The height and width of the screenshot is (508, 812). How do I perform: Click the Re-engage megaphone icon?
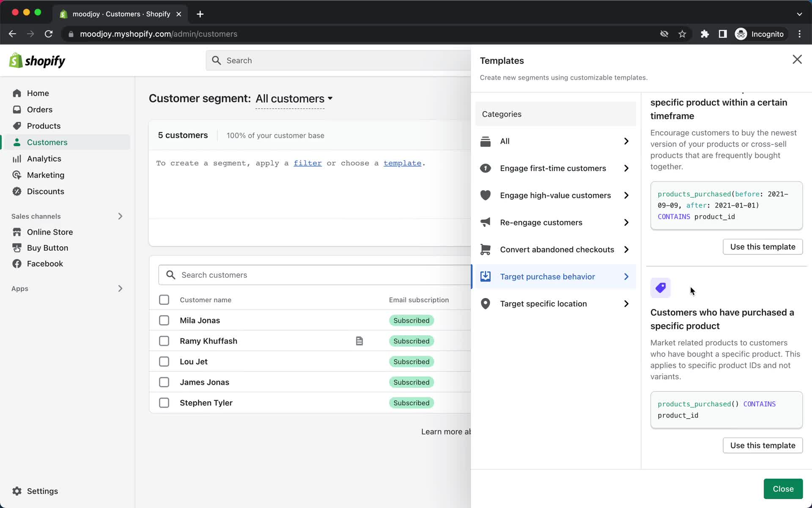coord(486,223)
